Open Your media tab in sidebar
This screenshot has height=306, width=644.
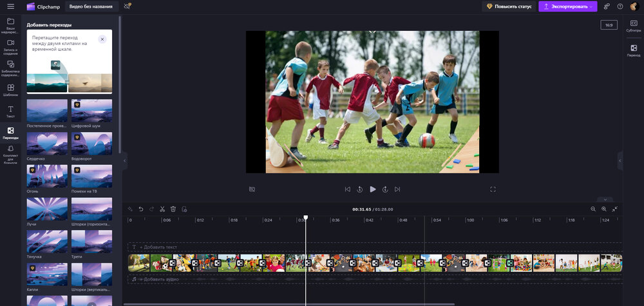tap(11, 25)
